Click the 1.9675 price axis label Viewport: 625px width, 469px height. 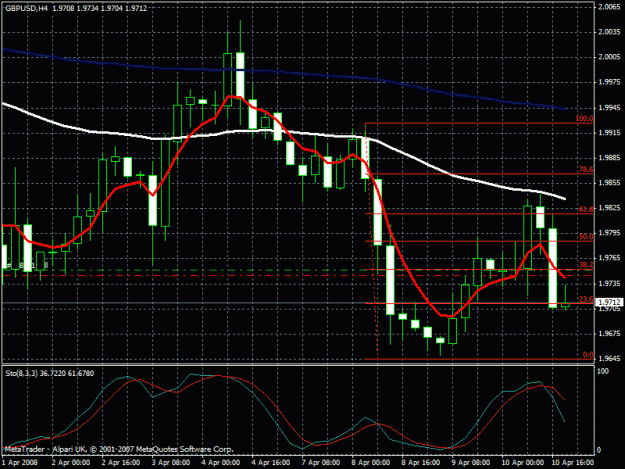pos(609,334)
